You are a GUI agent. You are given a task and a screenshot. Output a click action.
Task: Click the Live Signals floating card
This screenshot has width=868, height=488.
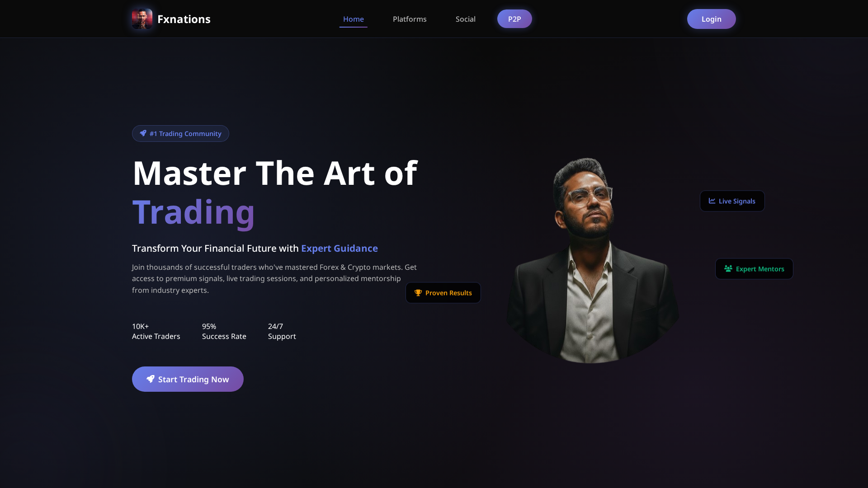pos(732,201)
